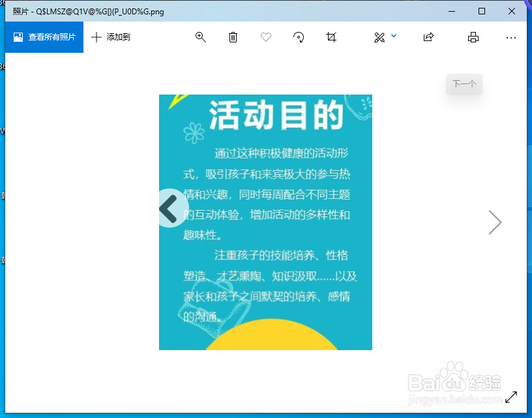532x418 pixels.
Task: Expand the edit options dropdown arrow
Action: [x=394, y=36]
